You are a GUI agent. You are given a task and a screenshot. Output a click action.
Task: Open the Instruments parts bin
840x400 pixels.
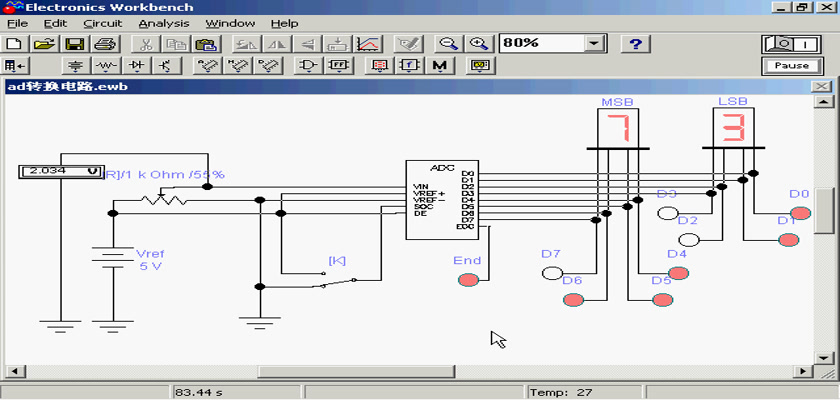click(479, 66)
